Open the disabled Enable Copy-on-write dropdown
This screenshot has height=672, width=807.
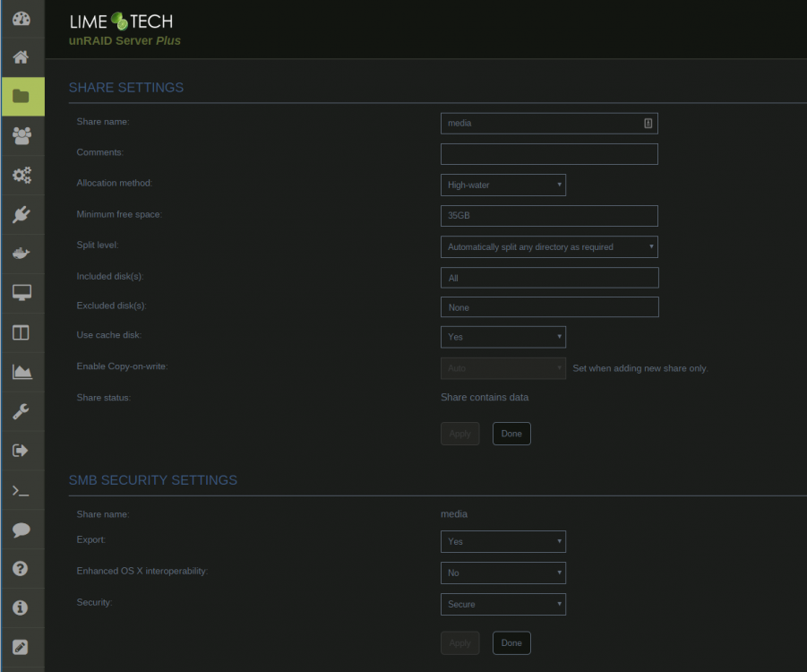(x=502, y=368)
